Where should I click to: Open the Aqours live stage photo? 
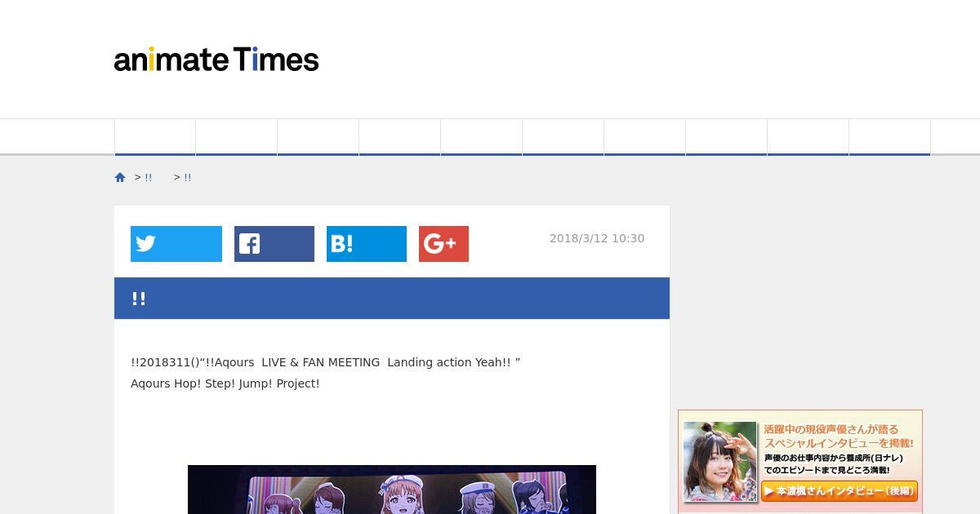pyautogui.click(x=392, y=490)
